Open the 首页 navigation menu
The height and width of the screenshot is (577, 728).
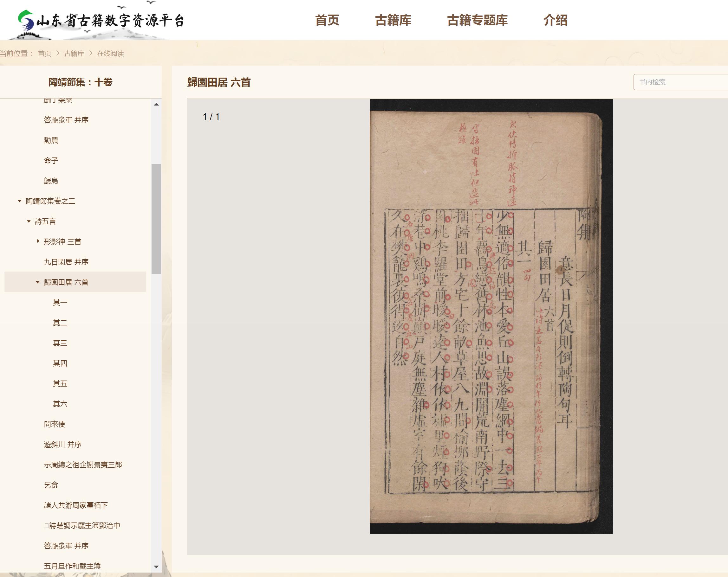[x=327, y=20]
